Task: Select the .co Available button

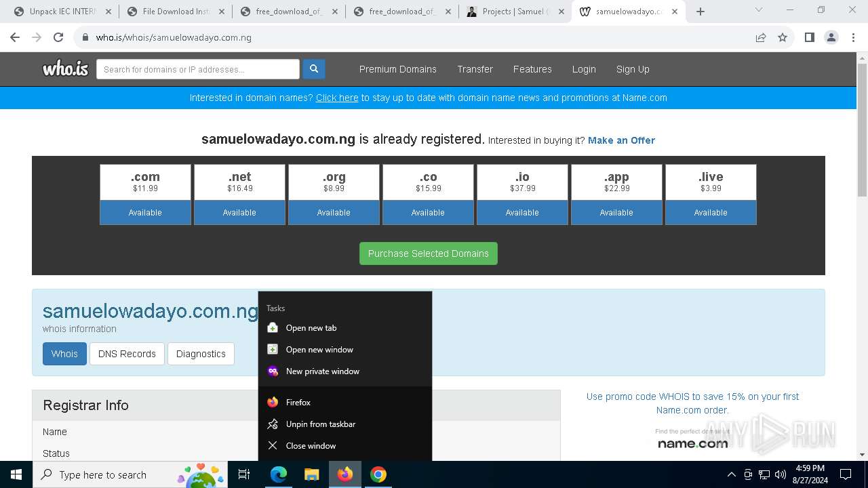Action: coord(428,212)
